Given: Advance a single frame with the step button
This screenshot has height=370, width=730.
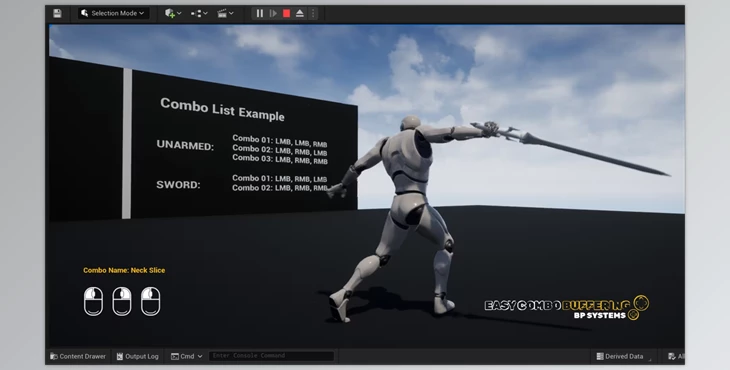Looking at the screenshot, I should (273, 13).
